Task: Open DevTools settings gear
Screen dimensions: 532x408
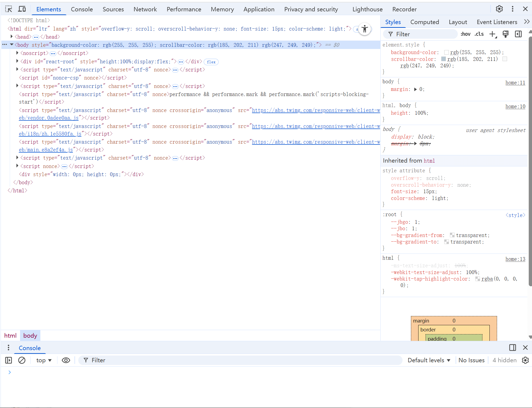Action: click(x=499, y=9)
